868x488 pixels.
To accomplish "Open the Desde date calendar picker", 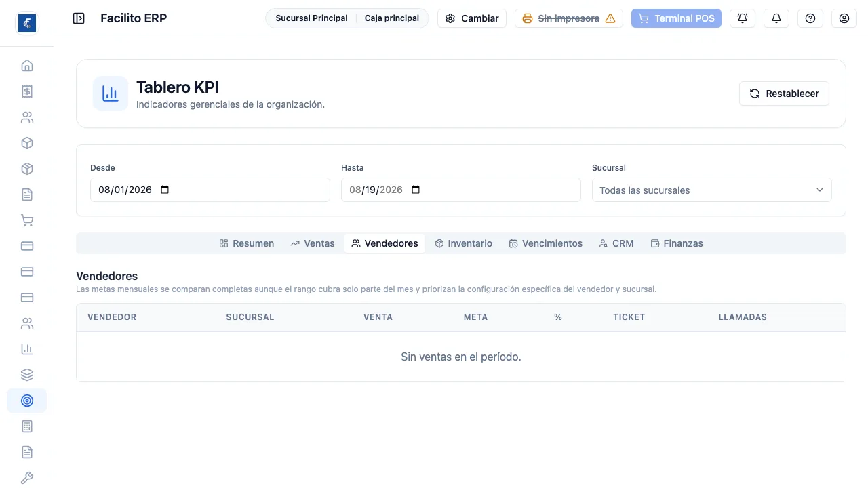I will [165, 190].
